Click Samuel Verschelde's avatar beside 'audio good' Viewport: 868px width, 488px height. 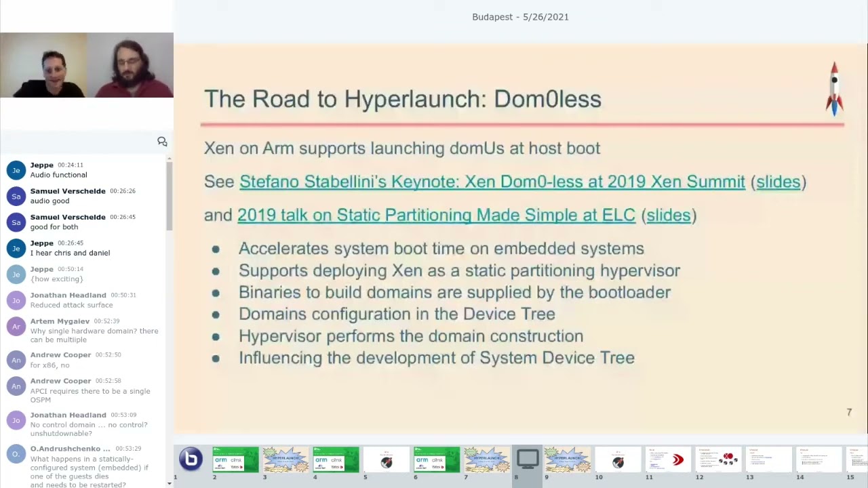pos(16,196)
